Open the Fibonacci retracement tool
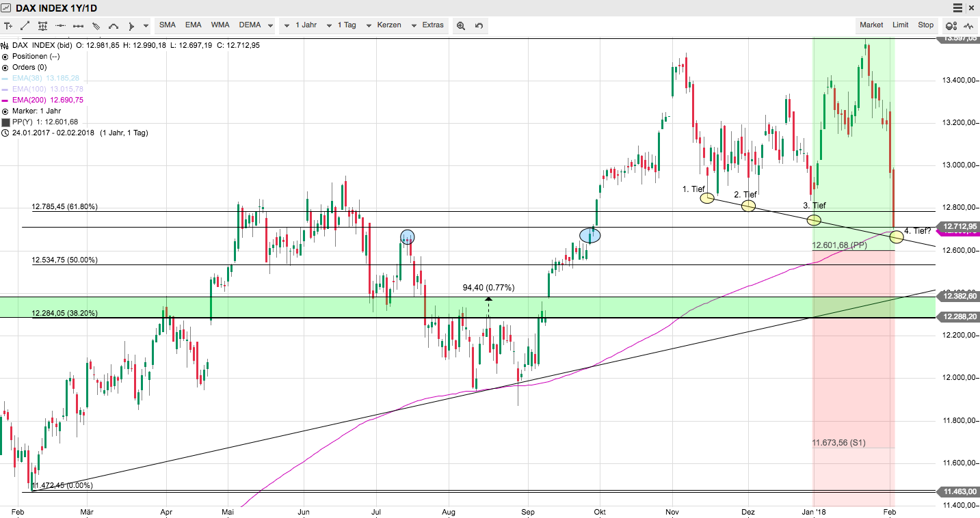Image resolution: width=980 pixels, height=518 pixels. click(41, 25)
